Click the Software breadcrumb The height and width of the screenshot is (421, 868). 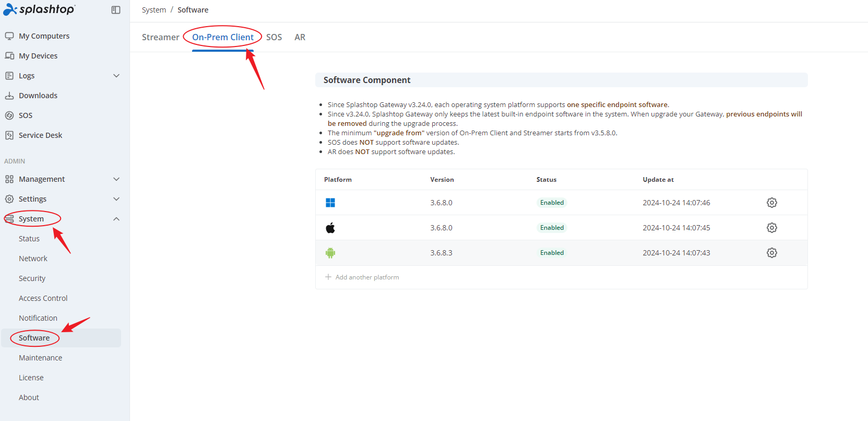(x=193, y=10)
